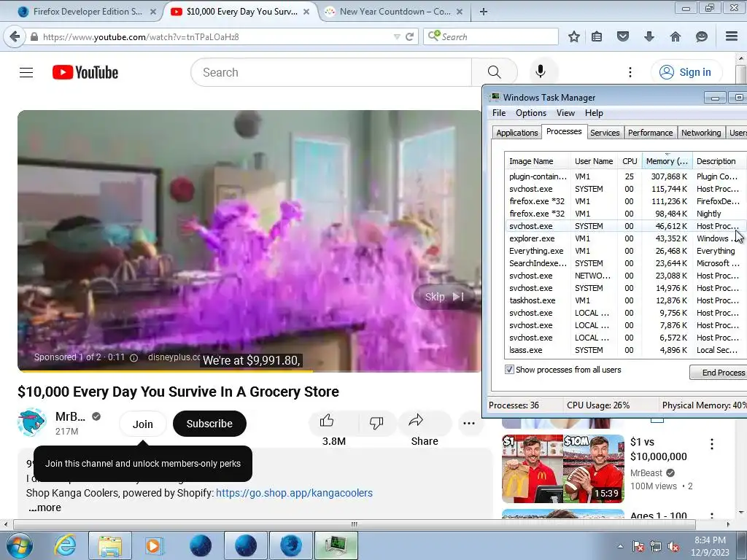Open URL bar history dropdown arrow
Viewport: 747px width, 560px height.
(397, 36)
